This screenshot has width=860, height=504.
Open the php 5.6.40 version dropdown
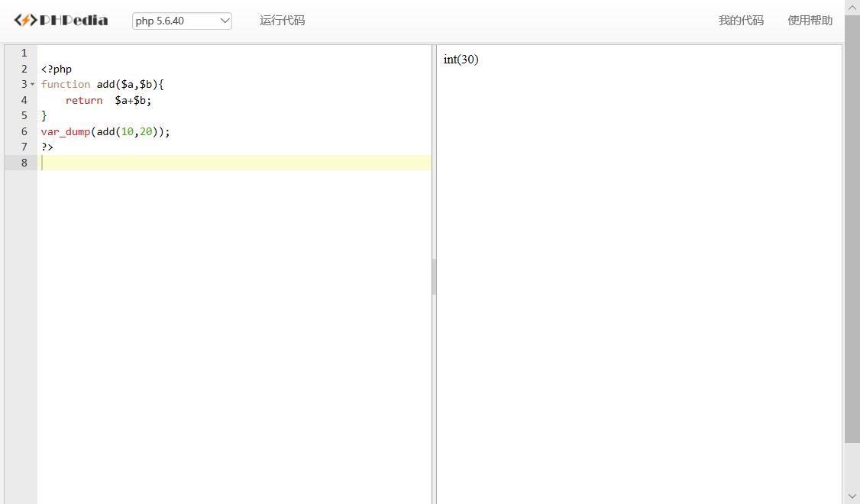pyautogui.click(x=182, y=21)
